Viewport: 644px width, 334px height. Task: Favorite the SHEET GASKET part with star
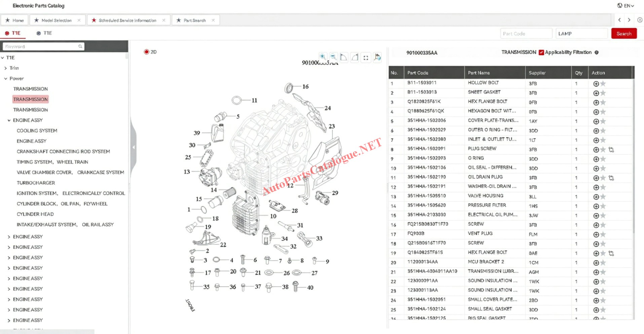[x=603, y=93]
